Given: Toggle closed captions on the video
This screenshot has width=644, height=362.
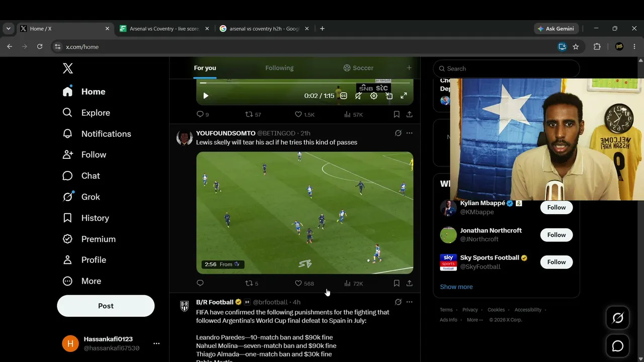Looking at the screenshot, I should 344,96.
